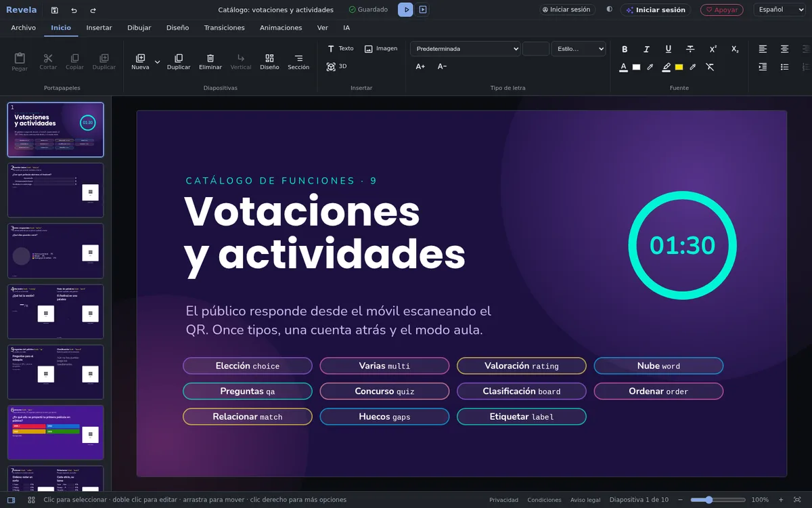Decrease font size with A−
The image size is (812, 508).
point(442,66)
